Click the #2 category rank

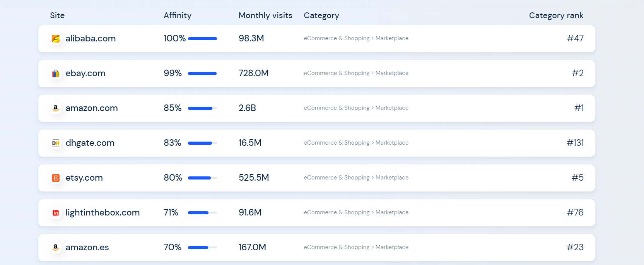(578, 73)
